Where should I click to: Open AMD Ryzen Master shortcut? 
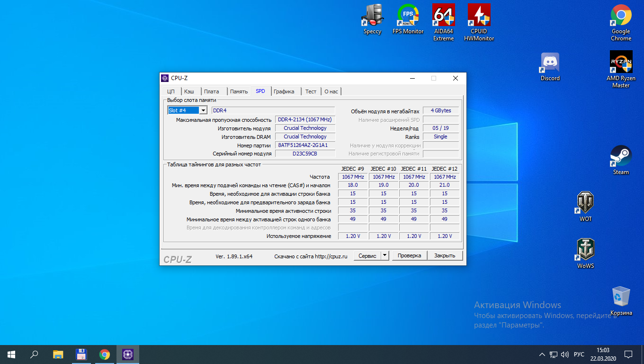pyautogui.click(x=621, y=63)
